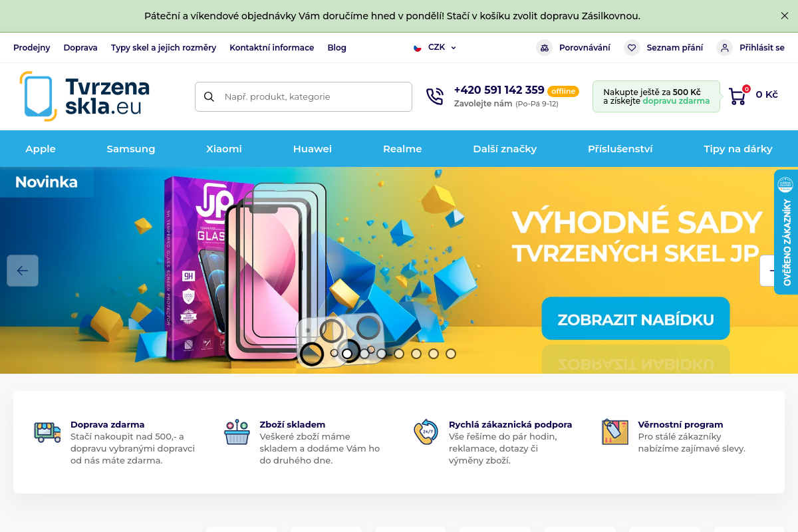Viewport: 798px width, 532px height.
Task: Open Kontaktní informace page
Action: (x=272, y=48)
